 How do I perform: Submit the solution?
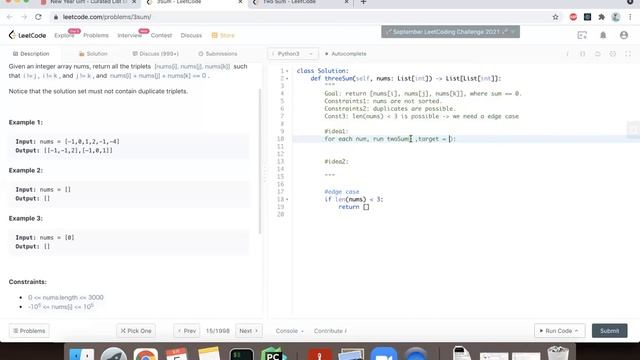pos(609,331)
